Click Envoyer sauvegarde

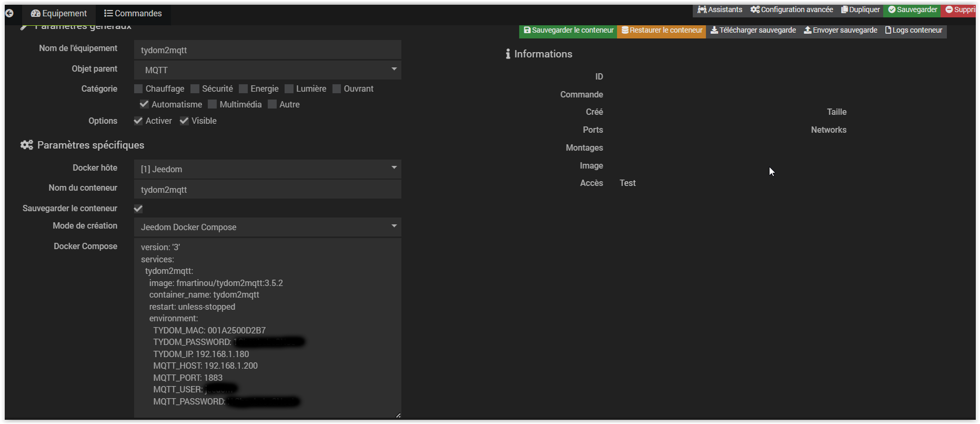click(x=840, y=31)
